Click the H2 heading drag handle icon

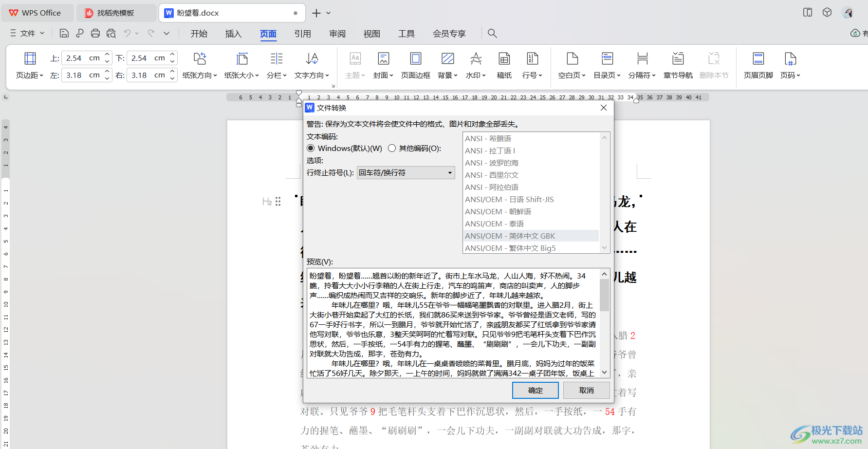(x=278, y=202)
